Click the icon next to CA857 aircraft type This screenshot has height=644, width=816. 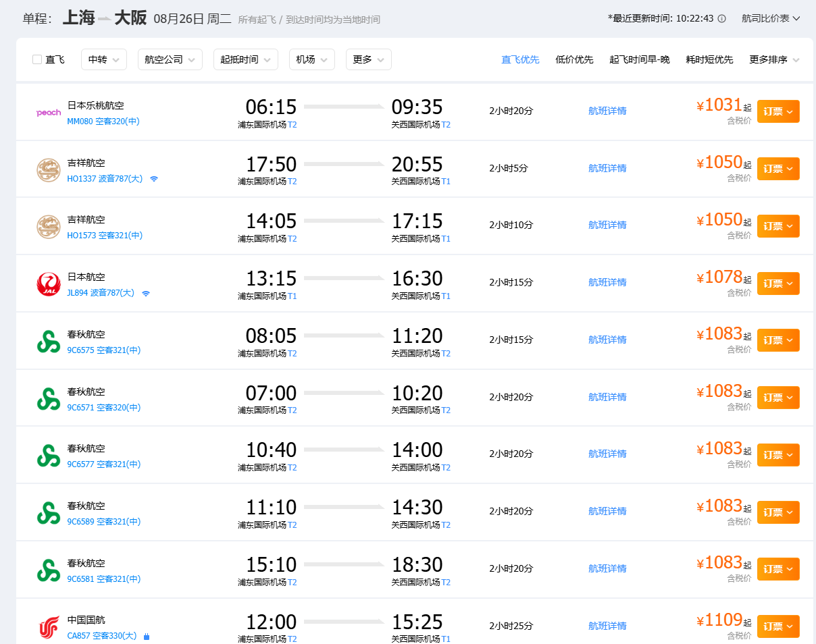click(147, 636)
